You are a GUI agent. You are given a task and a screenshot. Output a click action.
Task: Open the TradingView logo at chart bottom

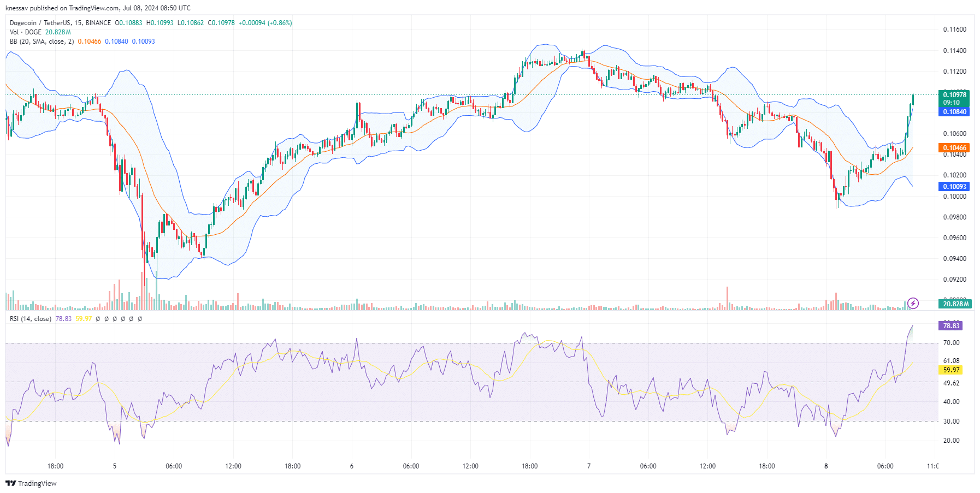31,483
